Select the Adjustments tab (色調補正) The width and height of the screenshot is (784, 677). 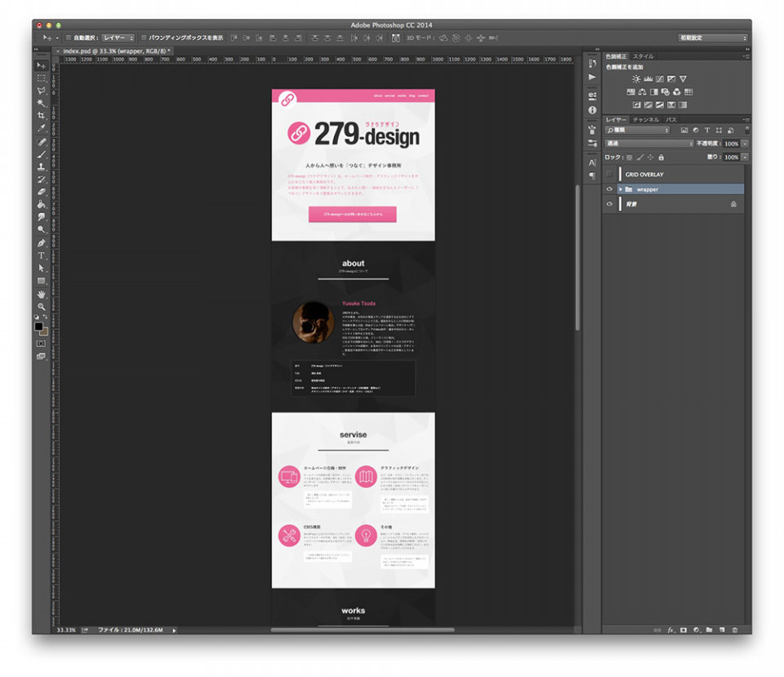(x=616, y=56)
